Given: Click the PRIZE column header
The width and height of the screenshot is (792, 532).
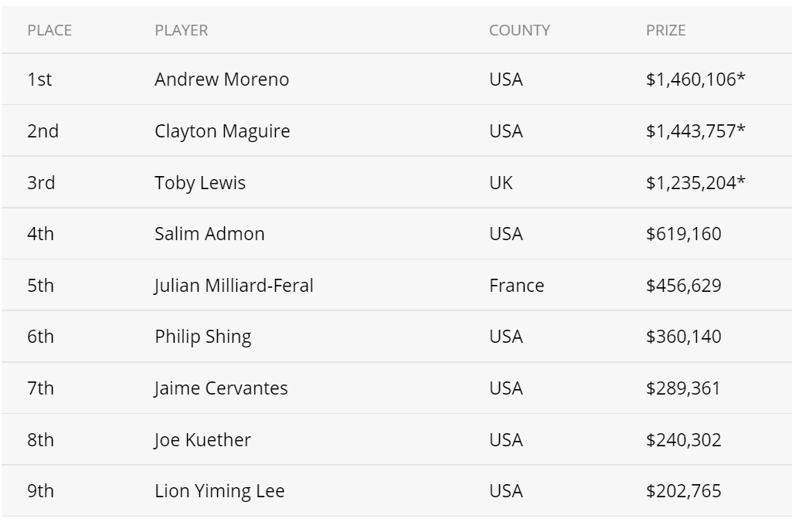Looking at the screenshot, I should point(665,30).
